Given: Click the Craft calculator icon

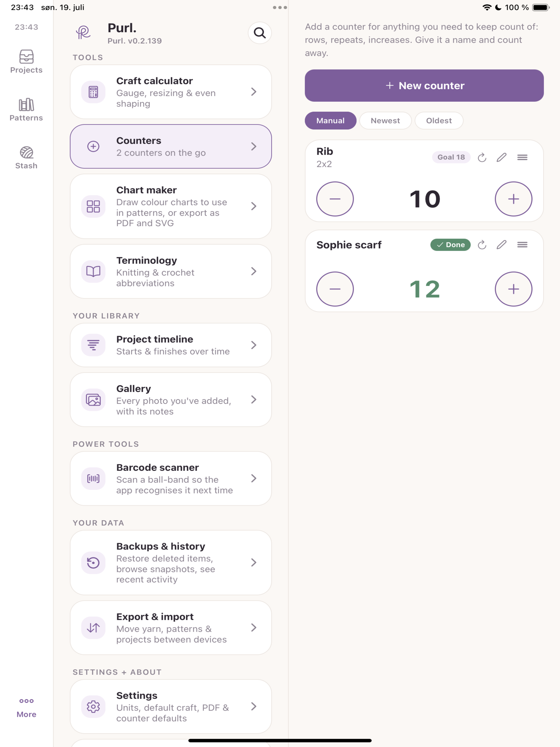Looking at the screenshot, I should click(93, 92).
